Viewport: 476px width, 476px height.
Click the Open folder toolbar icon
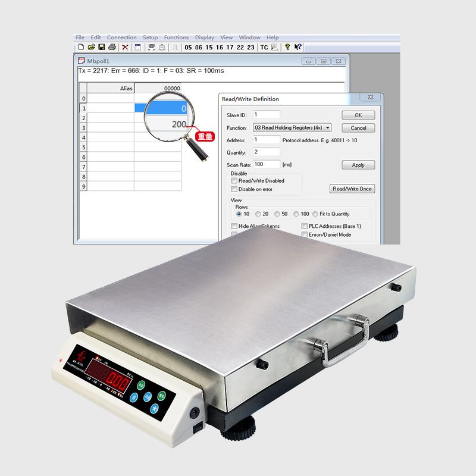(91, 47)
